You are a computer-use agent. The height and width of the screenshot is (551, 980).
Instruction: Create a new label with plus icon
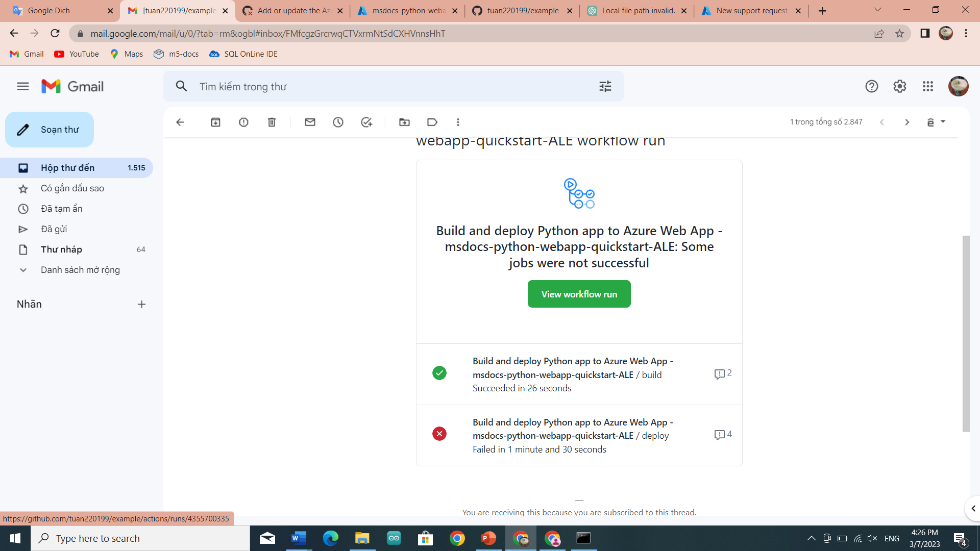pyautogui.click(x=141, y=304)
